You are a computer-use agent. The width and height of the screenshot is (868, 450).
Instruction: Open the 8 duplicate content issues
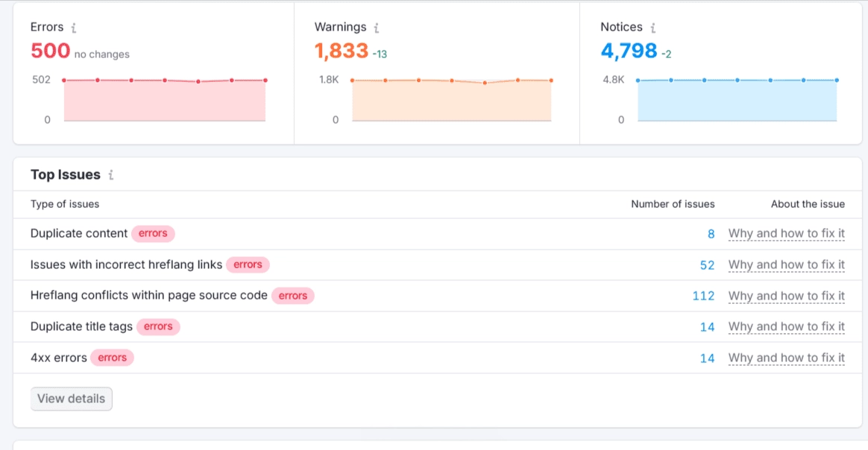[711, 234]
